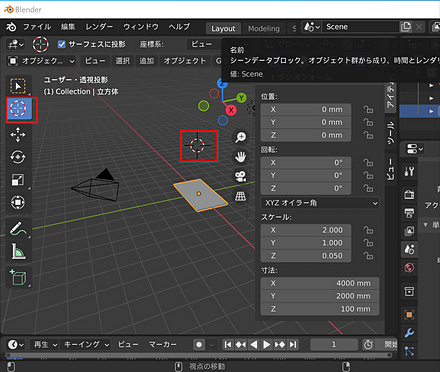Image resolution: width=440 pixels, height=372 pixels.
Task: Open the Output properties printer tab
Action: [x=409, y=212]
